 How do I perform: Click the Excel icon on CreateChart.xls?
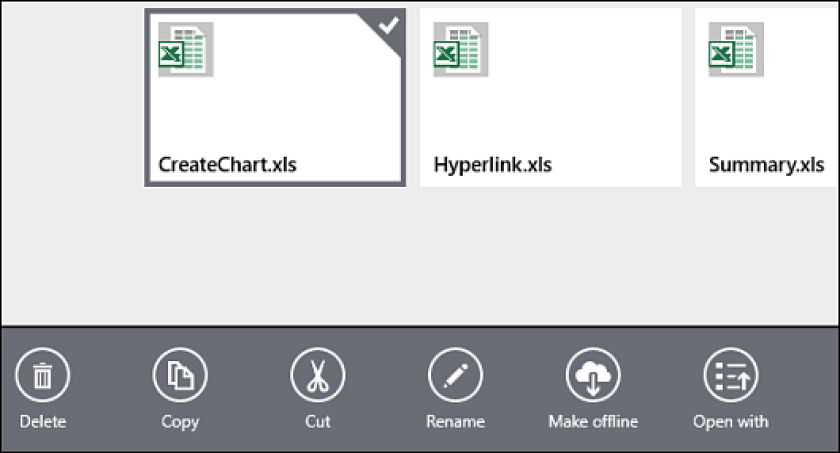point(186,49)
